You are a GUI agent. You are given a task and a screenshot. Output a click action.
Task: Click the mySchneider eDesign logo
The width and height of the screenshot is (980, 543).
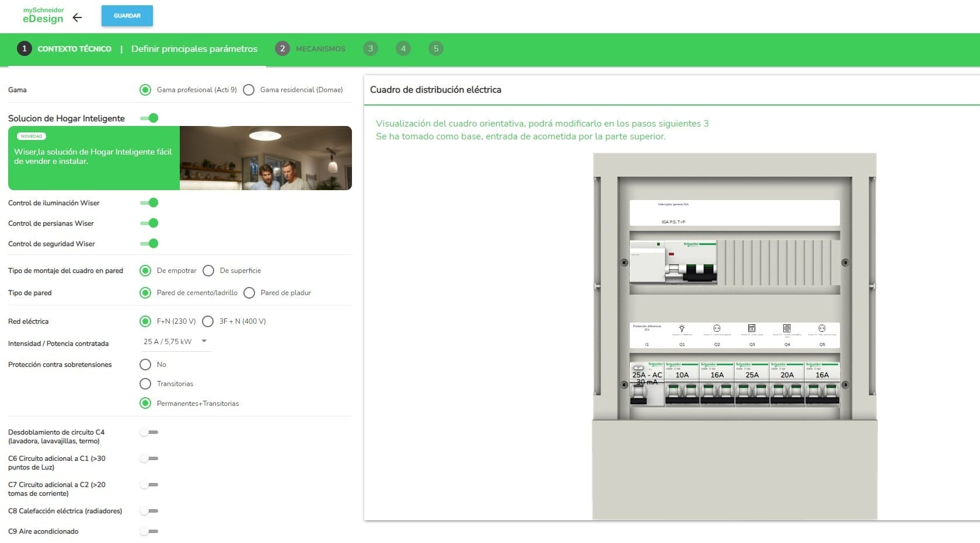(x=44, y=13)
